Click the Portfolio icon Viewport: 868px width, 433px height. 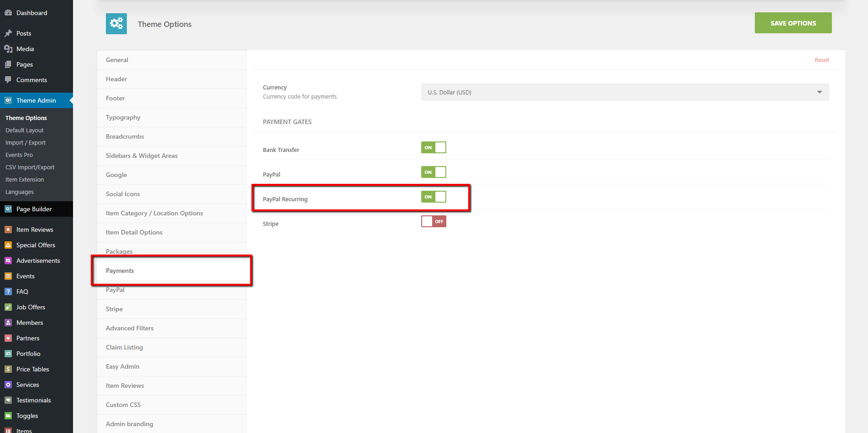8,354
